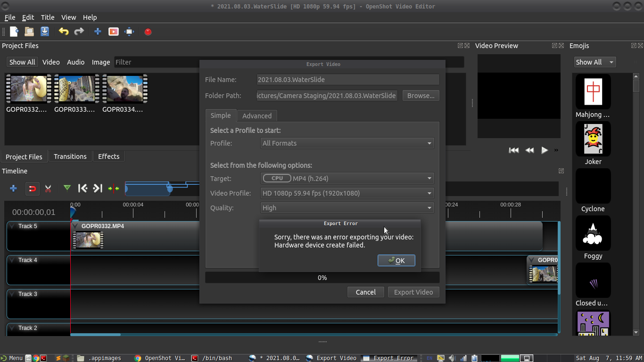Open the View menu
This screenshot has width=644, height=362.
coord(68,17)
